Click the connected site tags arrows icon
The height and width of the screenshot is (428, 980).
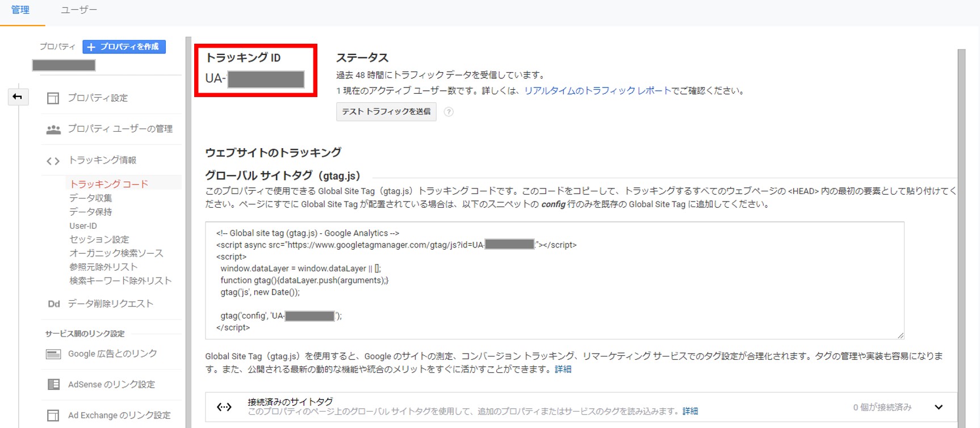(x=224, y=407)
